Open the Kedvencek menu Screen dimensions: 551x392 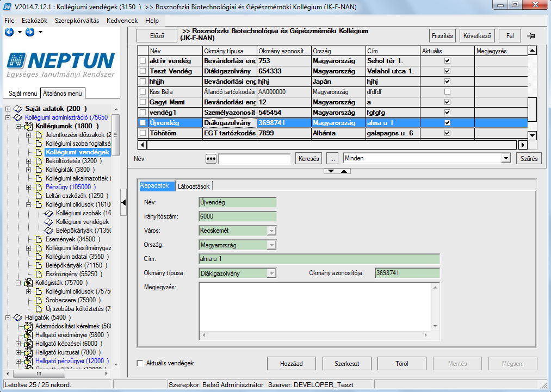[122, 21]
